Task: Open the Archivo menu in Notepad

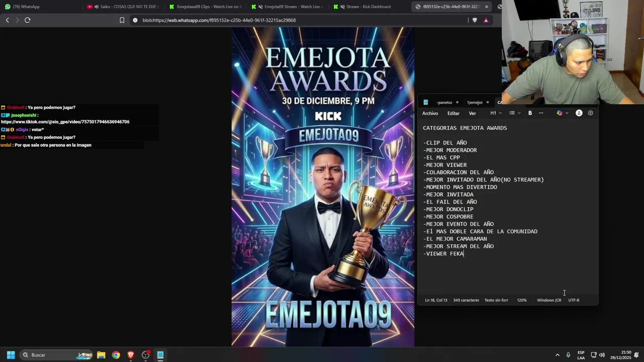Action: [x=430, y=113]
